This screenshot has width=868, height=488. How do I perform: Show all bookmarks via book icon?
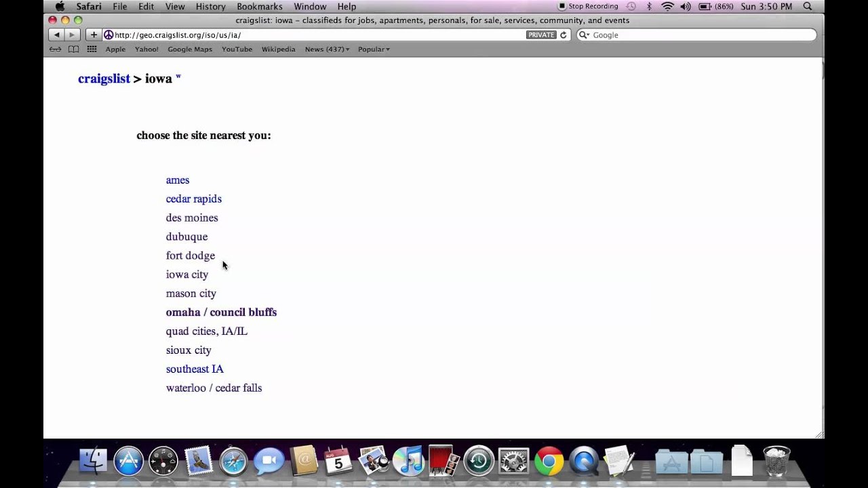click(74, 49)
